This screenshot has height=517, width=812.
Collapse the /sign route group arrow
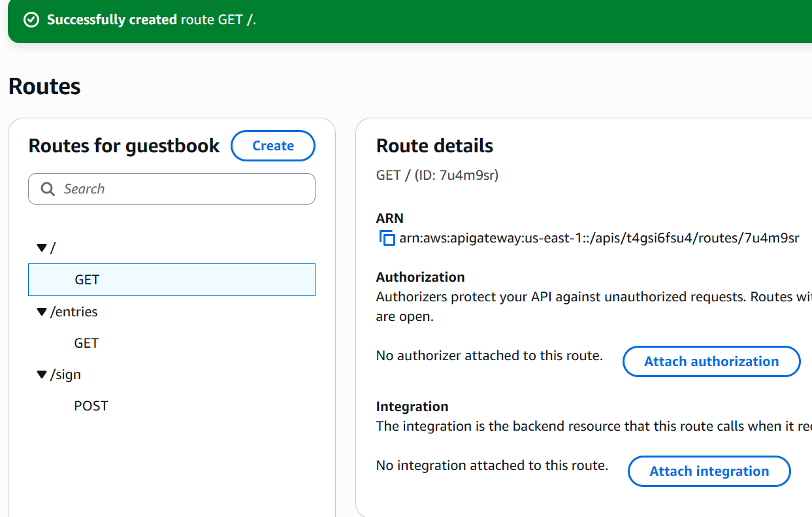(x=42, y=375)
